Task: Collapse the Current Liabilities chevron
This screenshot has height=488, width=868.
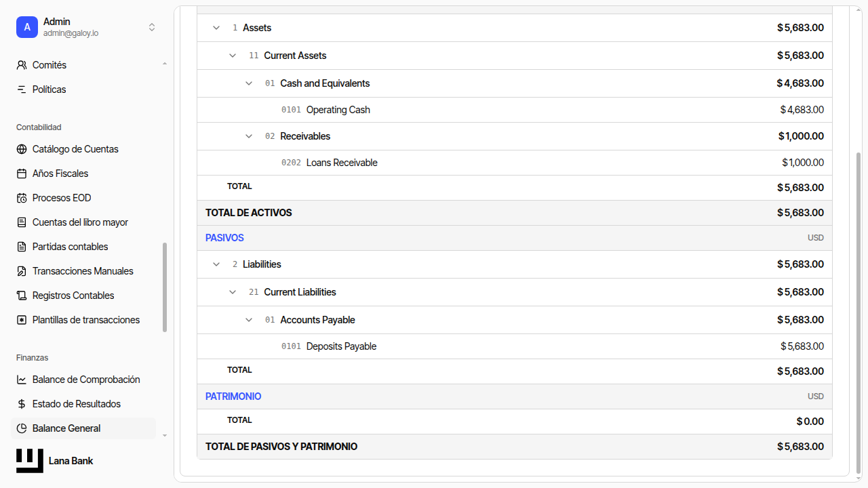Action: [x=233, y=292]
